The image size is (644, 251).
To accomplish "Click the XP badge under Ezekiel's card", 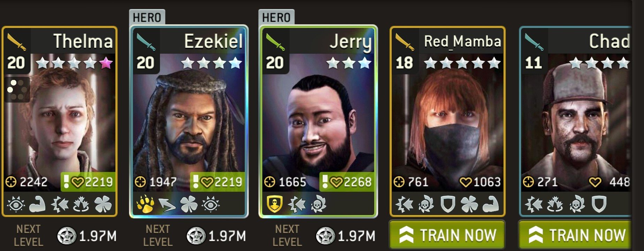I will 196,236.
